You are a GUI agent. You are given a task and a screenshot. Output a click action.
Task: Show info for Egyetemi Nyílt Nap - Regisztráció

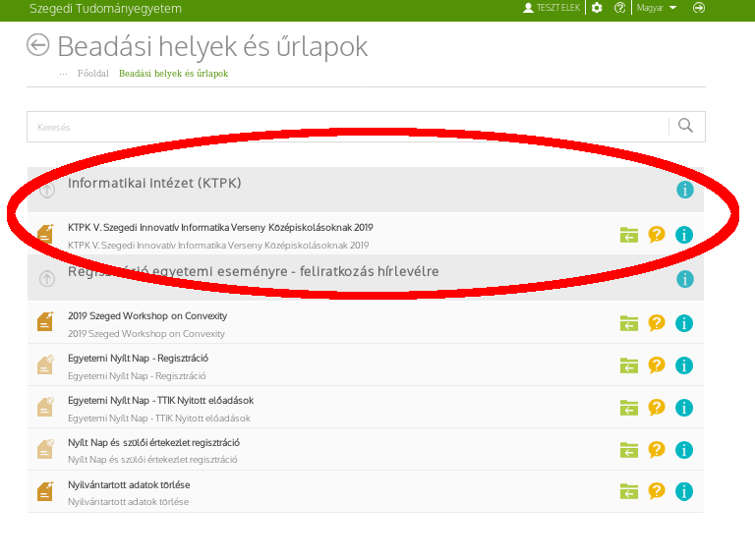[685, 365]
